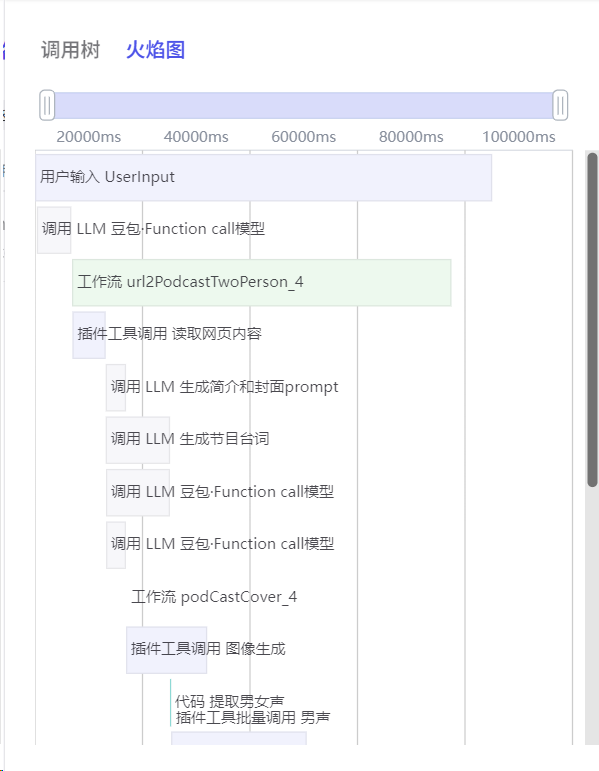Click the right handle of the time range slider

(560, 105)
